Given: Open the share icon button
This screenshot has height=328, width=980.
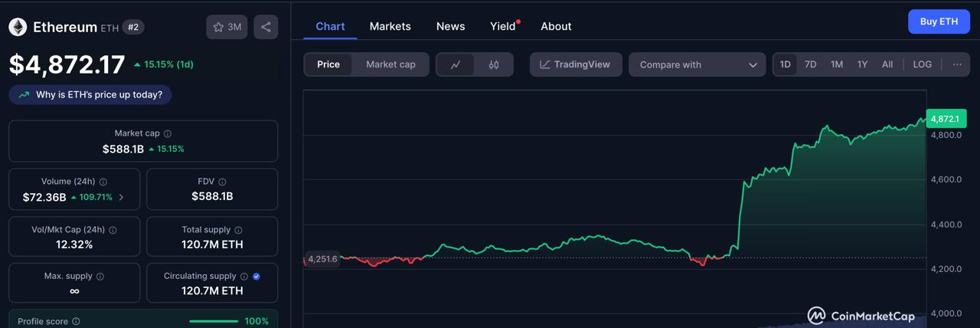Looking at the screenshot, I should tap(266, 27).
